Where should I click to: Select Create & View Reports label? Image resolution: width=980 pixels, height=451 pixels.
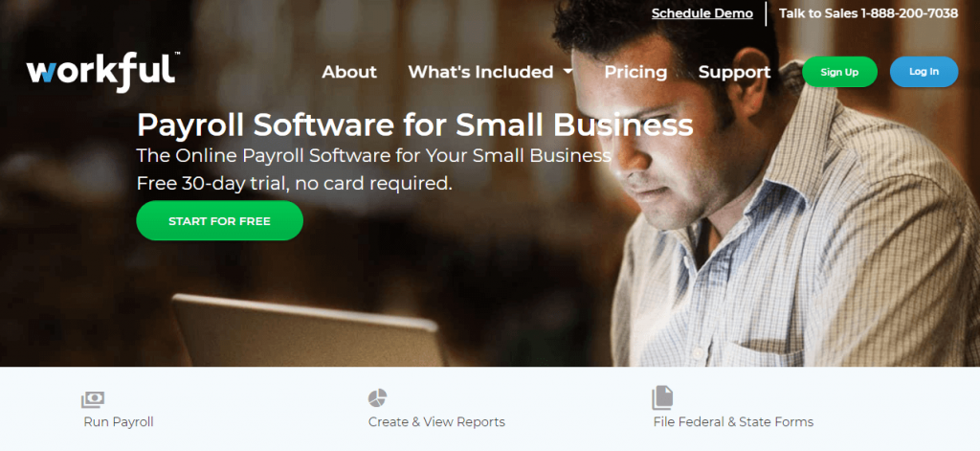coord(436,422)
